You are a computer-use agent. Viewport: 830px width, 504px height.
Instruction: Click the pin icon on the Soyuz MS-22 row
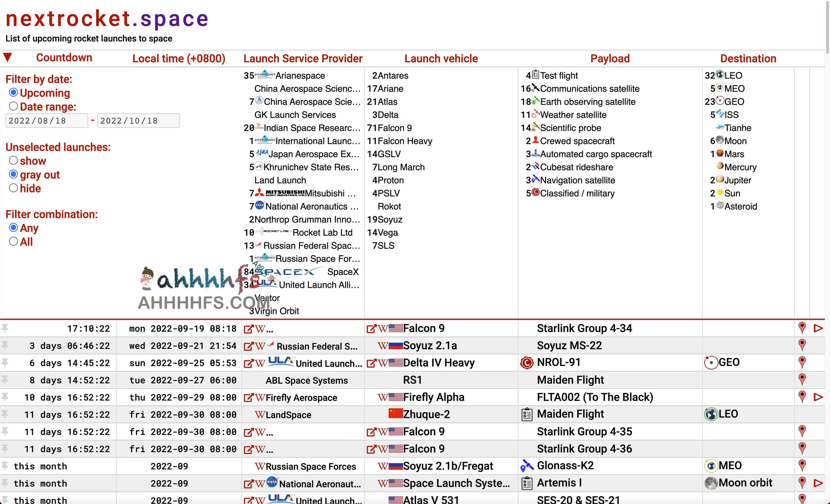5,345
